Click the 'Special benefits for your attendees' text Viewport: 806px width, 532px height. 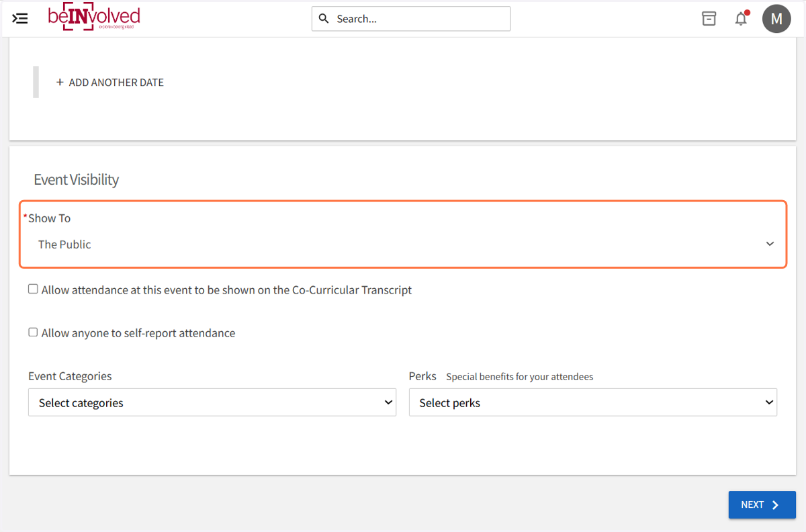point(520,377)
